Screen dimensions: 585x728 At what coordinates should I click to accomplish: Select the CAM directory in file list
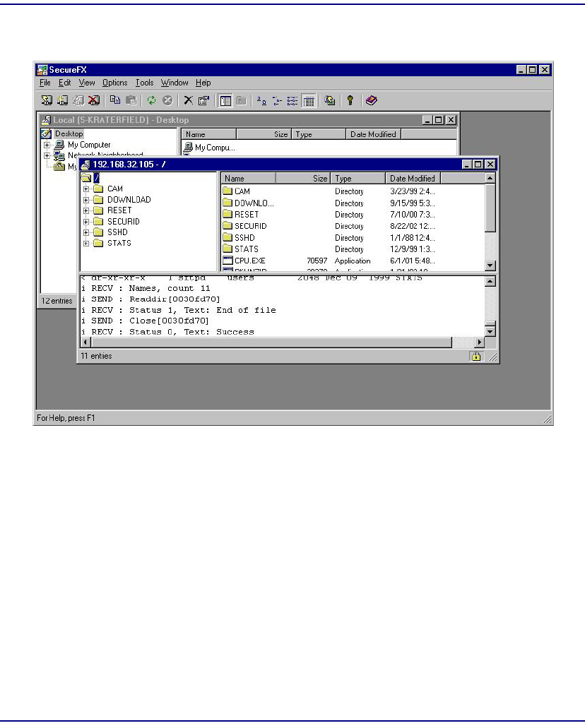pos(237,191)
